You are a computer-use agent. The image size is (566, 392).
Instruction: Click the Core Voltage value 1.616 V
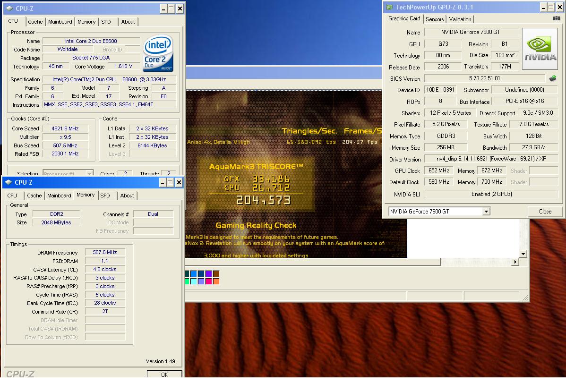123,67
